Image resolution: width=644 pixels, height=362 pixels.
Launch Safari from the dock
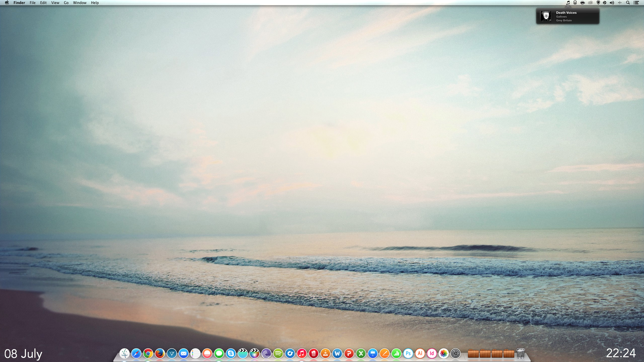coord(136,353)
